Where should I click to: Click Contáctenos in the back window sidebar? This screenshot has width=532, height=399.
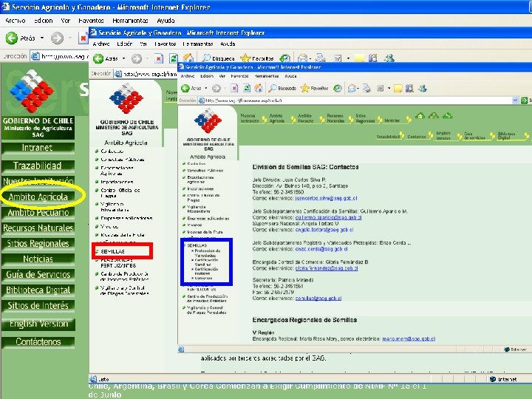point(38,341)
